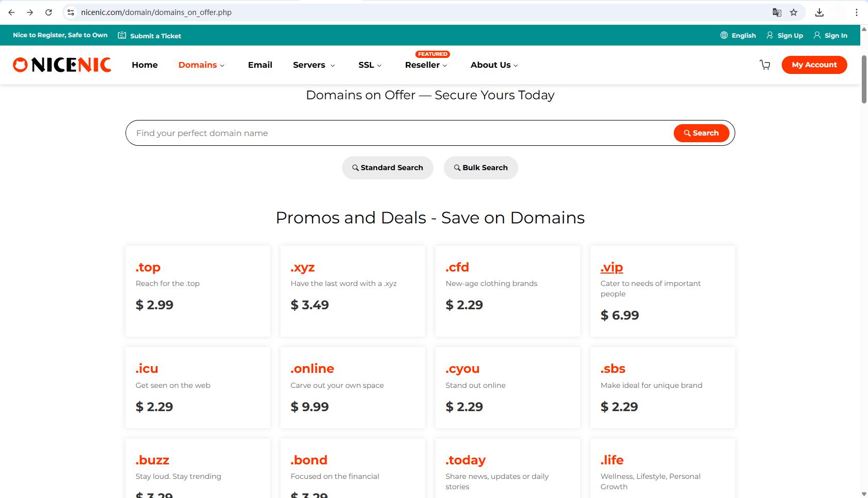The height and width of the screenshot is (498, 868).
Task: Expand the Reseller dropdown menu
Action: pos(426,65)
